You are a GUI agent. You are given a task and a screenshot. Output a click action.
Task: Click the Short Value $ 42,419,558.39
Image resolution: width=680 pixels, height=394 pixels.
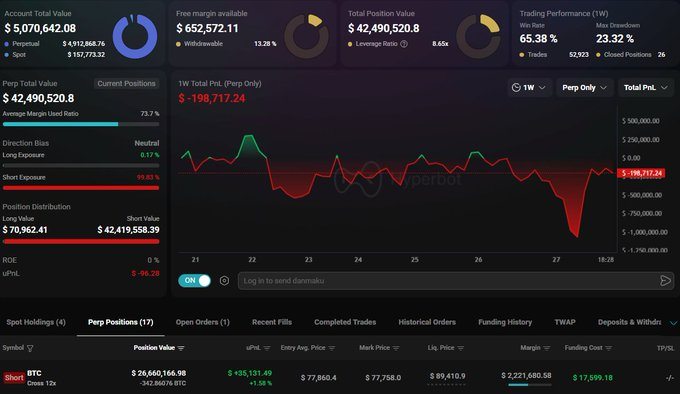click(x=128, y=230)
